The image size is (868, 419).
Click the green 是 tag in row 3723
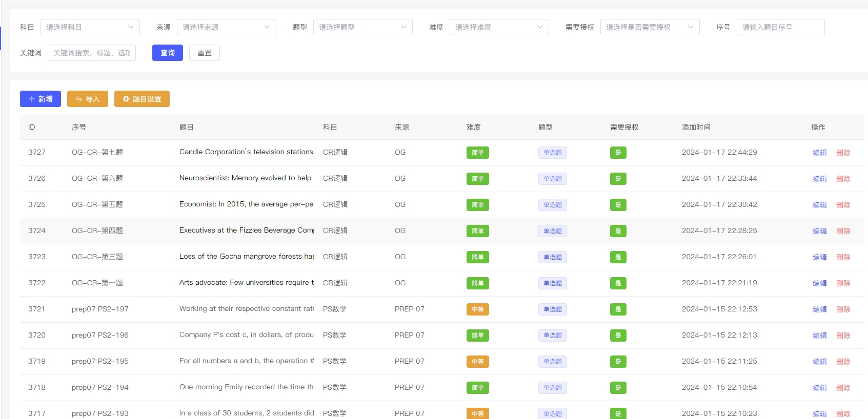coord(618,257)
